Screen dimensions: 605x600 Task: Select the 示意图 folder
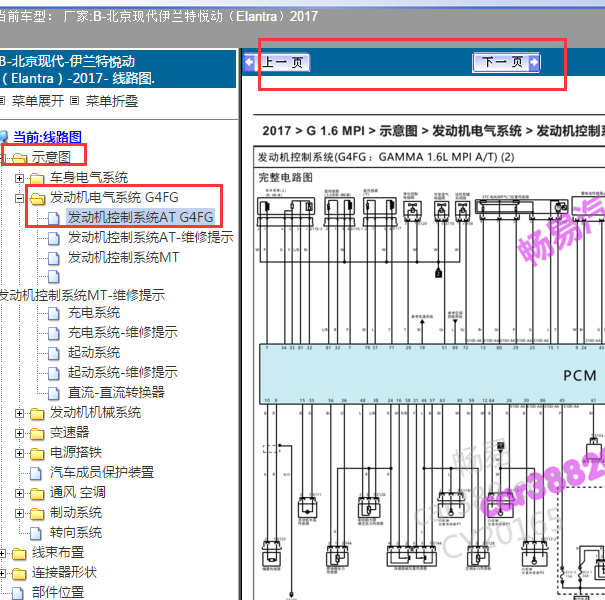pos(51,157)
